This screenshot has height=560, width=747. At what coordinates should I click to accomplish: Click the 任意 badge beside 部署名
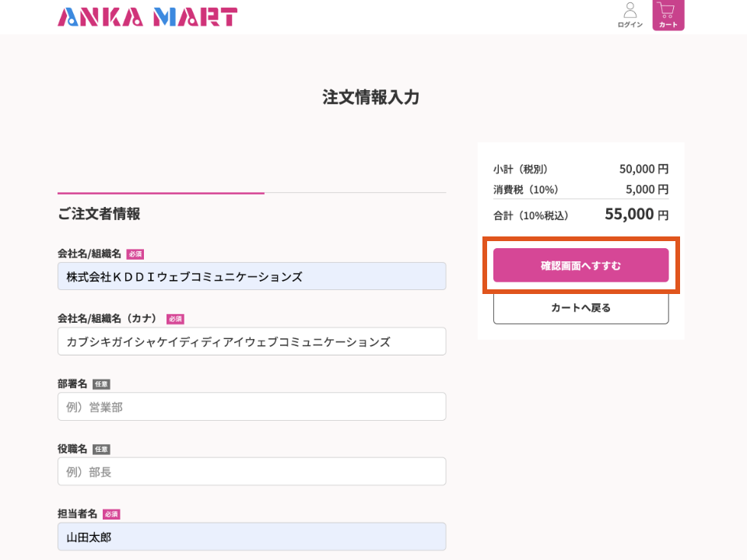[101, 384]
